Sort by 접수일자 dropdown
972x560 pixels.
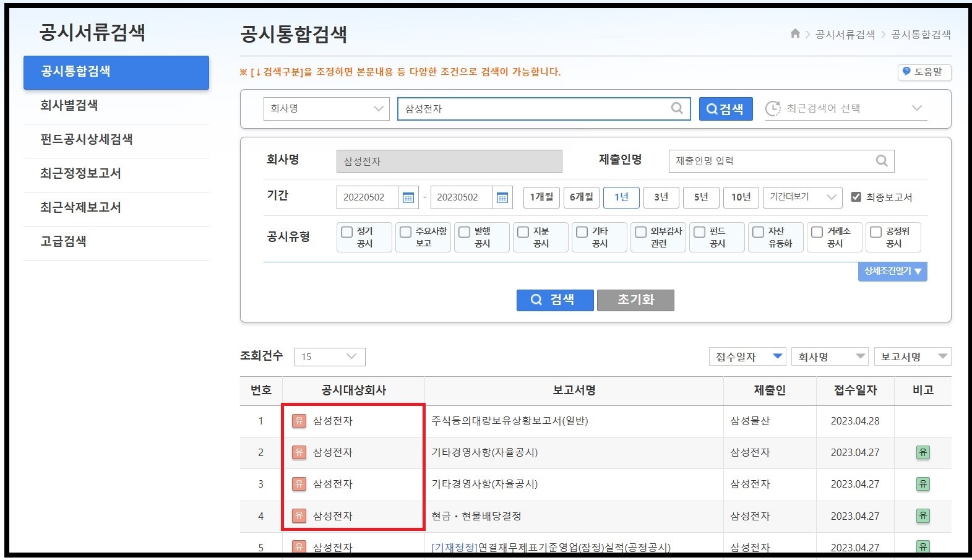tap(747, 356)
